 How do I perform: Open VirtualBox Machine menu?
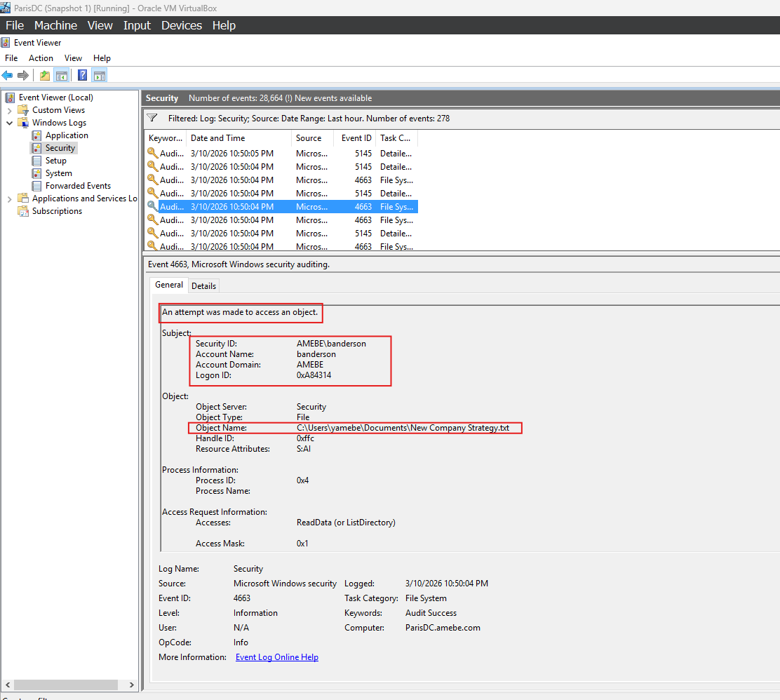(55, 25)
